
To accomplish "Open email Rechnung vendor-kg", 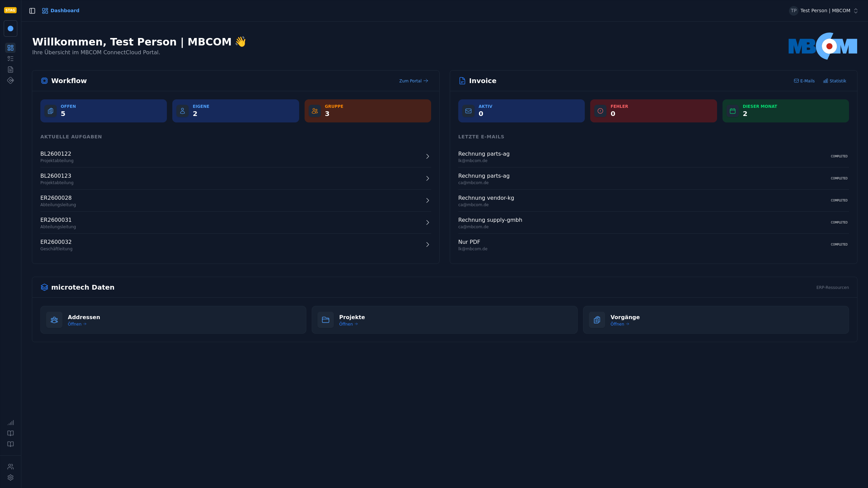I will (654, 200).
